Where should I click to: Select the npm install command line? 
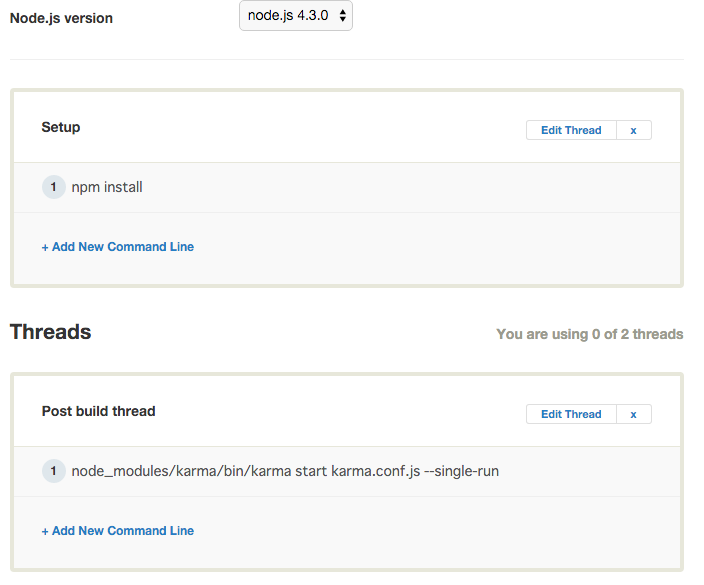point(107,187)
